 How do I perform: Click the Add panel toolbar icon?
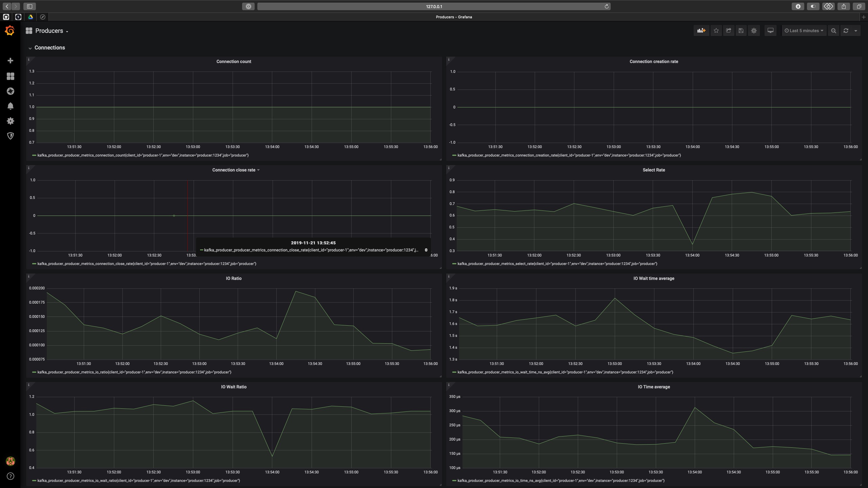[701, 31]
